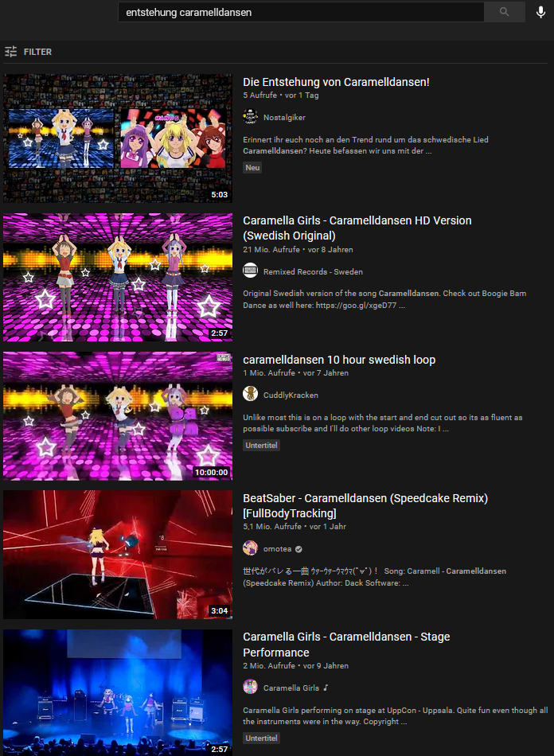The height and width of the screenshot is (756, 554).
Task: Expand the FILTER menu
Action: tap(37, 52)
